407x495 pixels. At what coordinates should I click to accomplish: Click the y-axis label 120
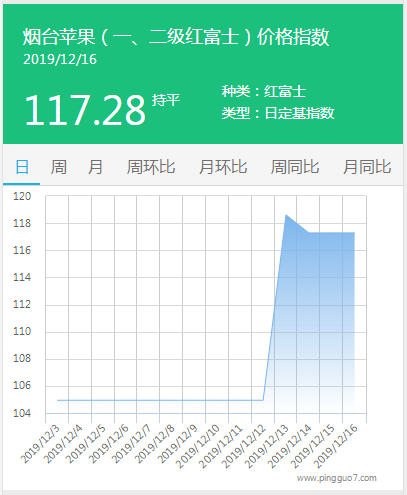tap(22, 196)
